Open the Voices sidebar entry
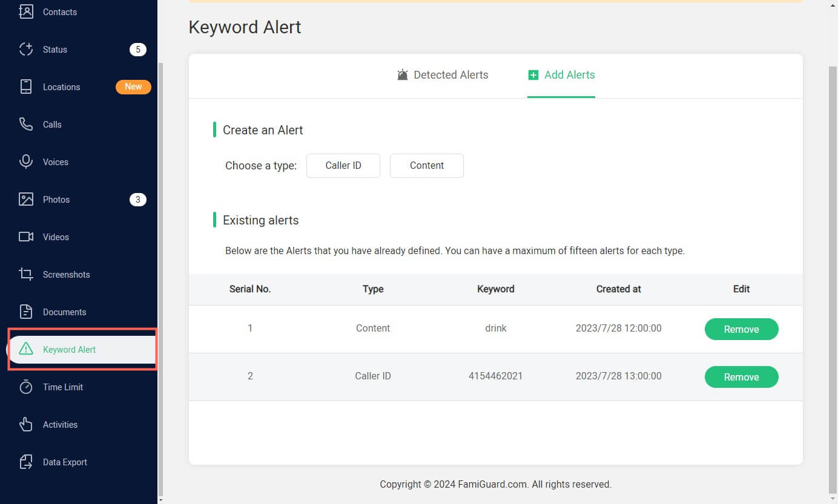838x504 pixels. tap(56, 162)
